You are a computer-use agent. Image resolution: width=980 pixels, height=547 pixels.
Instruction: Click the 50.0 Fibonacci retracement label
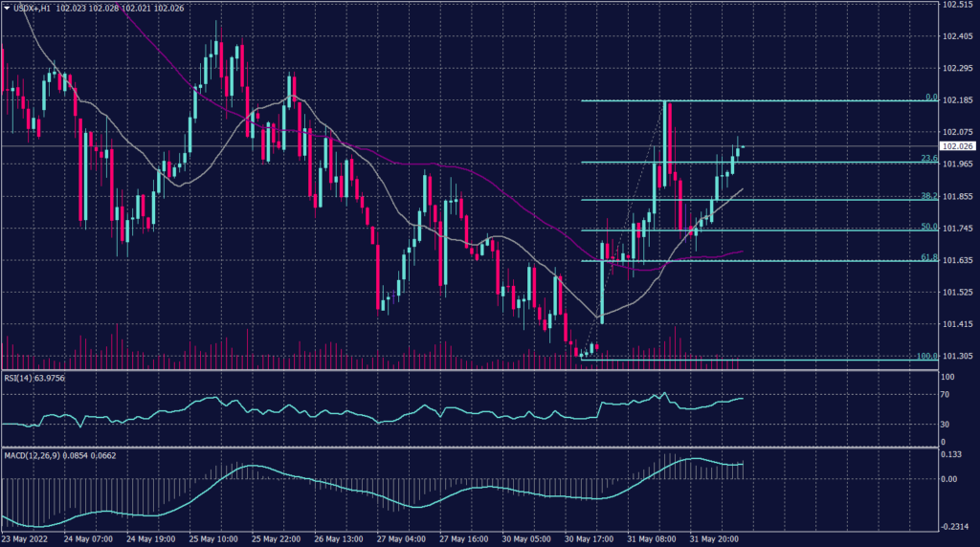tap(923, 227)
